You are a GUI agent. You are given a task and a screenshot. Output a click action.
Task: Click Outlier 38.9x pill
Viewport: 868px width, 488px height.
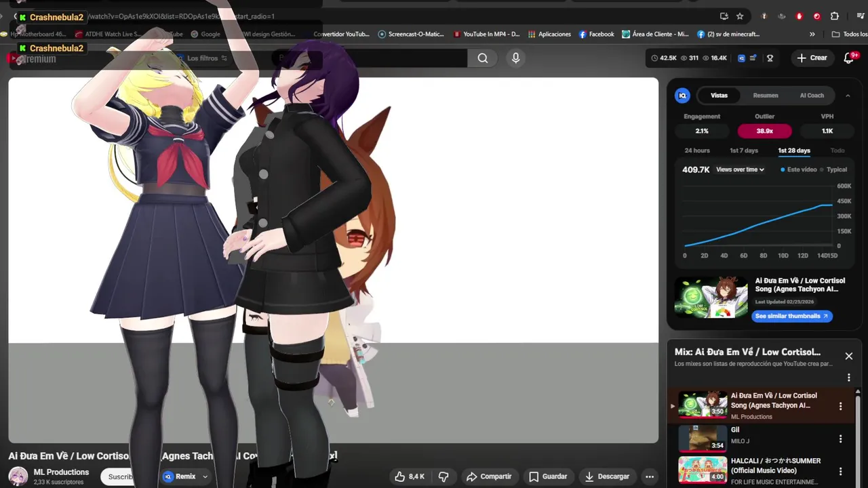click(x=764, y=131)
